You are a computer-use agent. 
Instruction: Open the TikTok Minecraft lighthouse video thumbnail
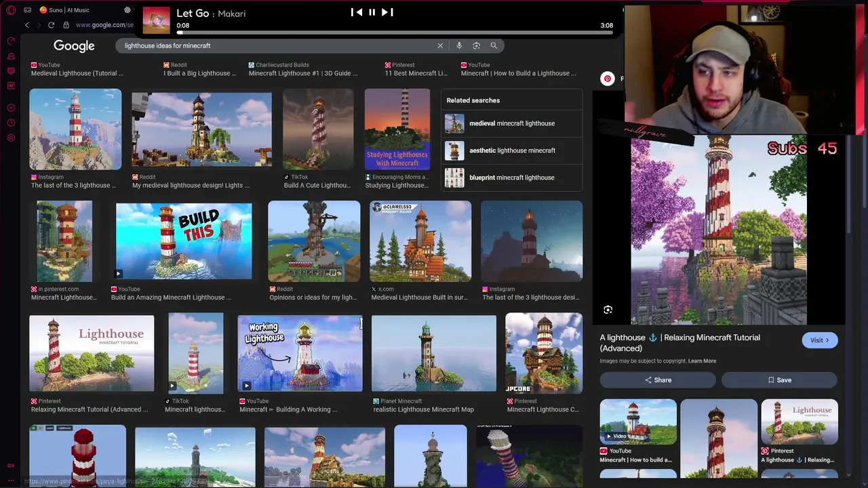tap(196, 353)
